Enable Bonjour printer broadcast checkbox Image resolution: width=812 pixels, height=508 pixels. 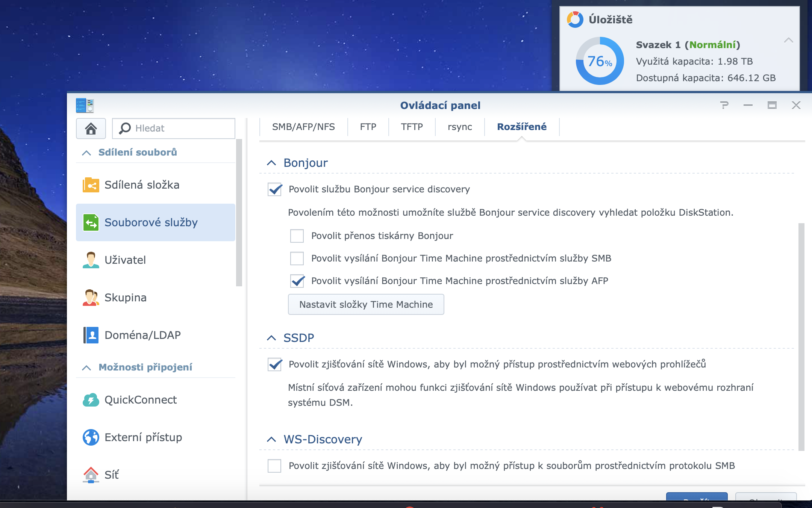297,236
